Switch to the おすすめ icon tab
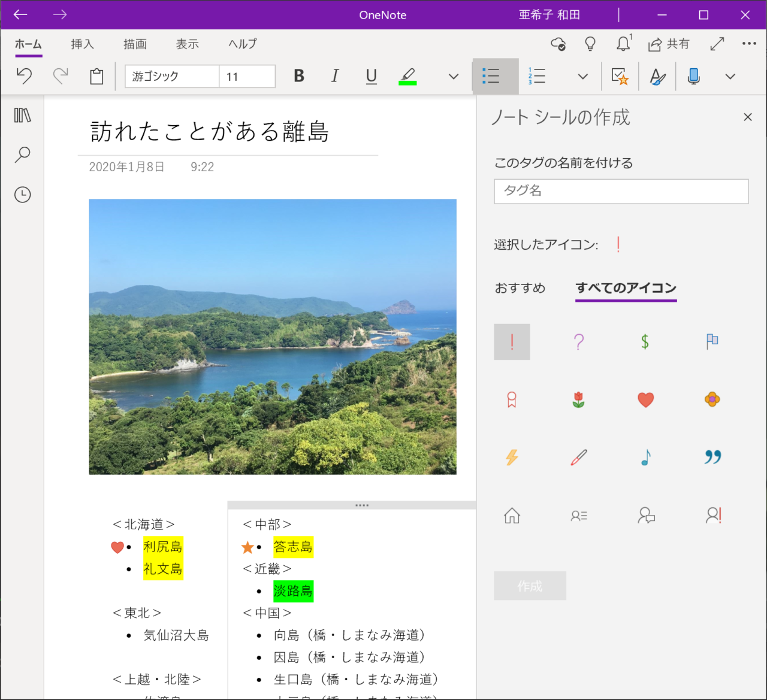 click(x=520, y=288)
